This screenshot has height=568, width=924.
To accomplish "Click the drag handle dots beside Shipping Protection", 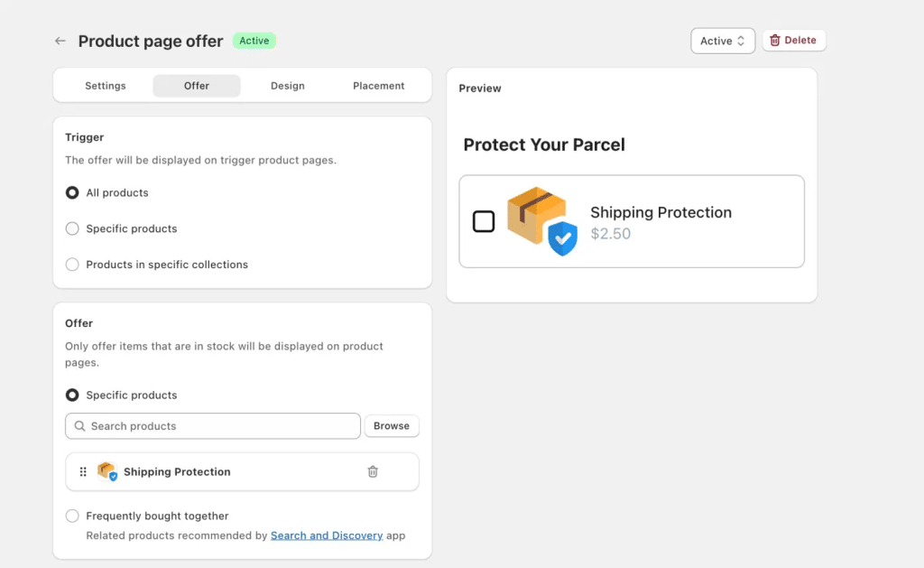I will [x=83, y=472].
